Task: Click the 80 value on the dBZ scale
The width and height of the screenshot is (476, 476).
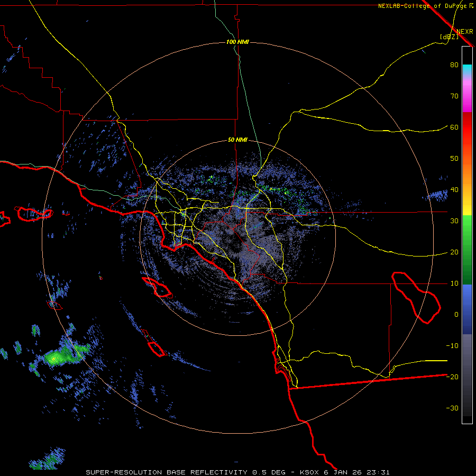Action: coord(454,65)
